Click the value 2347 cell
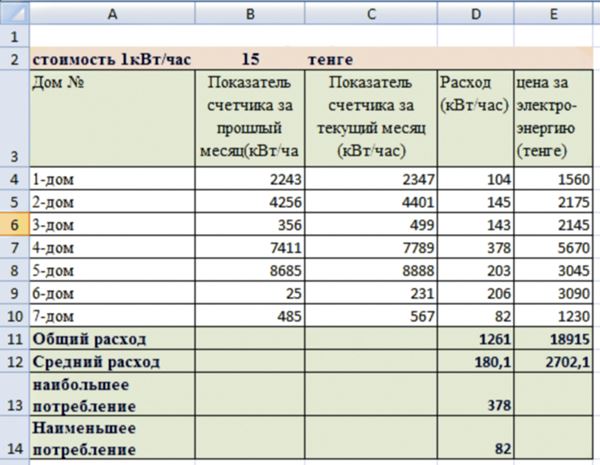 tap(371, 179)
